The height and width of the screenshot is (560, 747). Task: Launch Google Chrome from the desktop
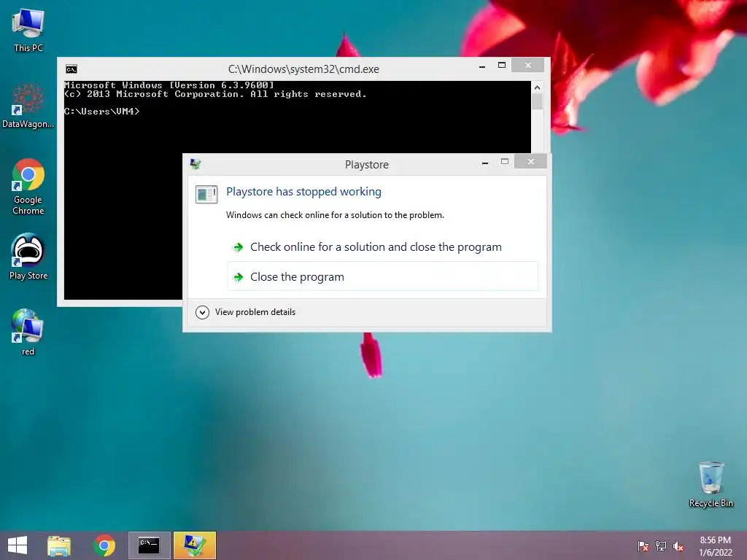(28, 186)
